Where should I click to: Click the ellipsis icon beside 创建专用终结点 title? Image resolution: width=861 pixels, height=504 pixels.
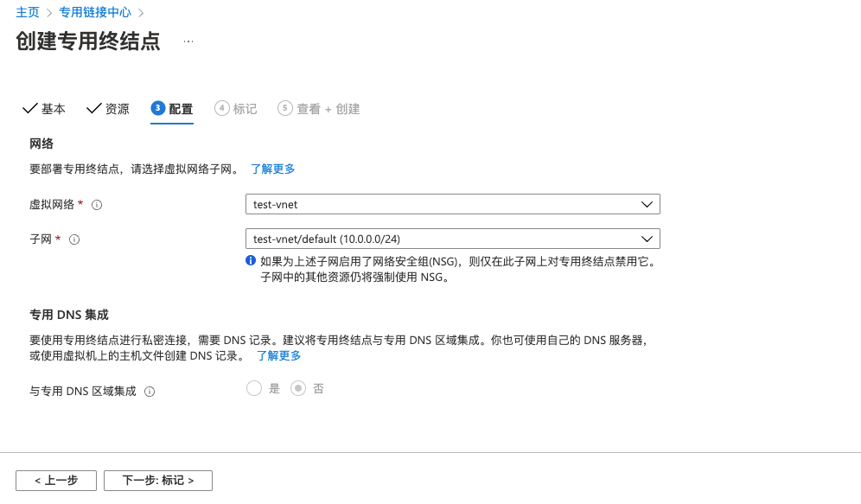click(187, 41)
